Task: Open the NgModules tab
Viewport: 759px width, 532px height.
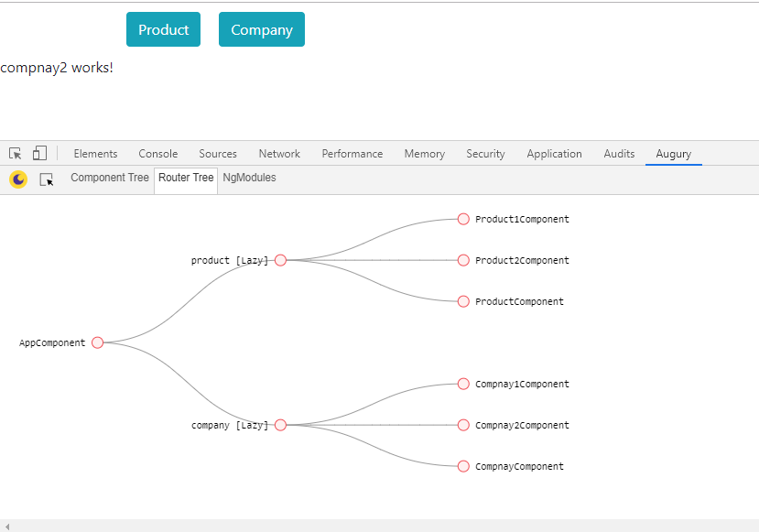Action: click(249, 178)
